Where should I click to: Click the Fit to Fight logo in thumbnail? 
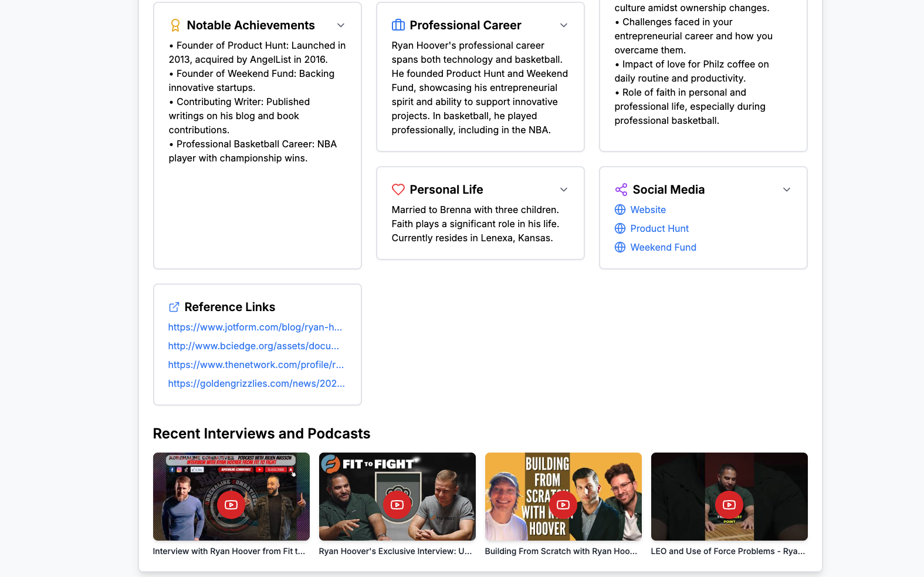[x=370, y=464]
